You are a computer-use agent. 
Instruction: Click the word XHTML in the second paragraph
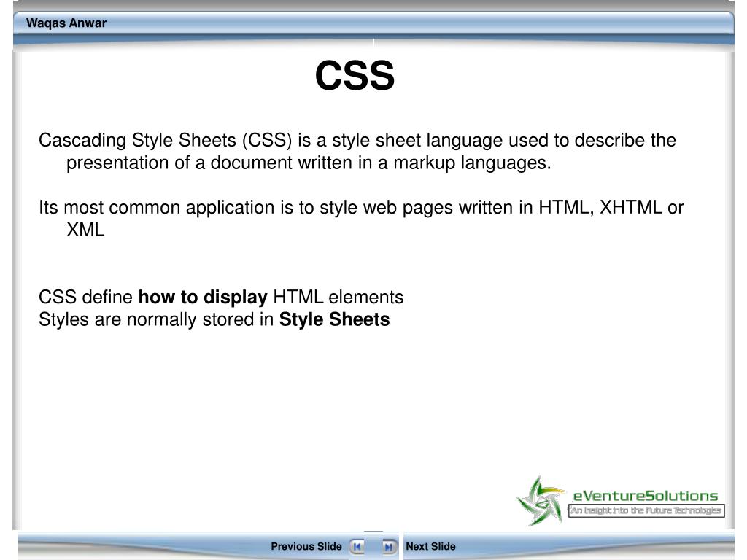[x=630, y=208]
